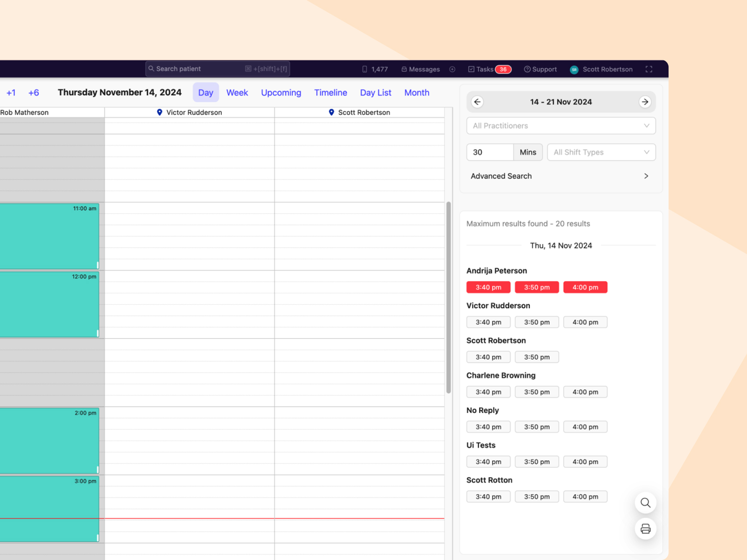Open the All Practitioners dropdown
This screenshot has width=747, height=560.
click(x=561, y=126)
